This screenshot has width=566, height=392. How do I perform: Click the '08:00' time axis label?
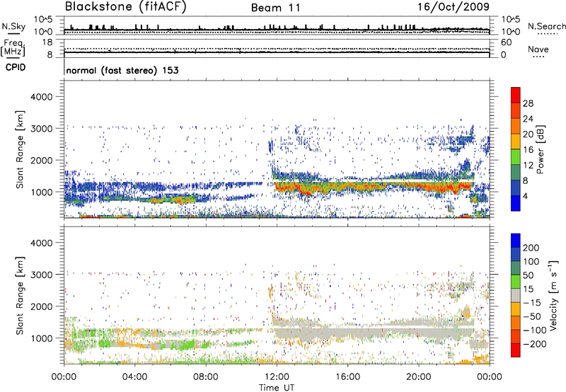point(206,377)
